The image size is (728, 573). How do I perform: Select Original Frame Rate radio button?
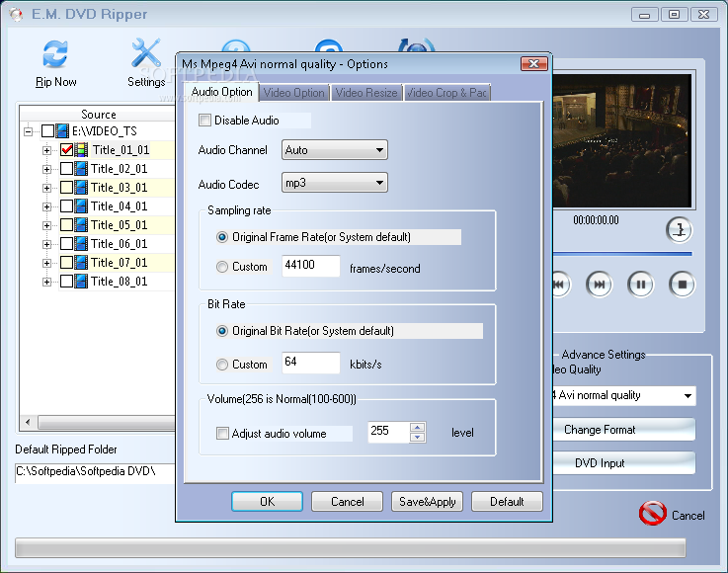tap(222, 237)
